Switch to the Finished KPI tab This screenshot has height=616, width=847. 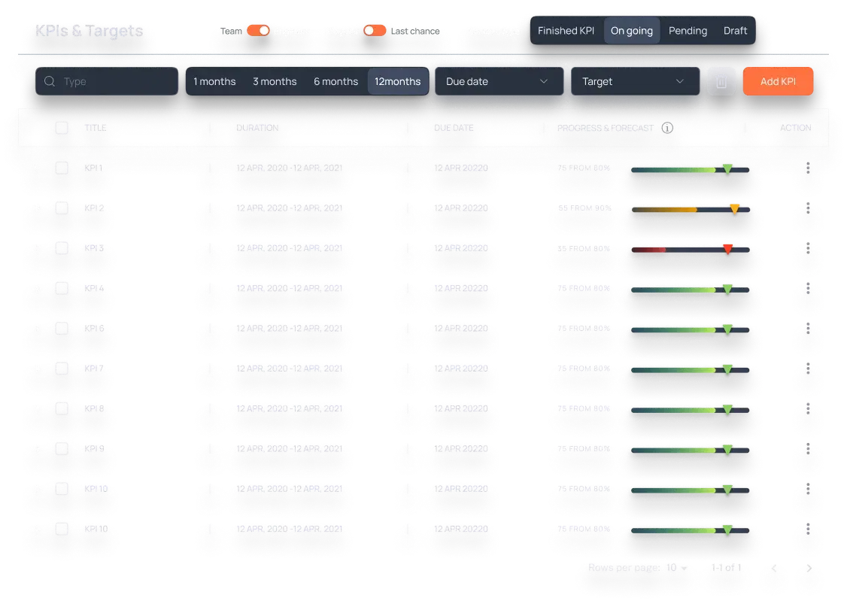566,31
